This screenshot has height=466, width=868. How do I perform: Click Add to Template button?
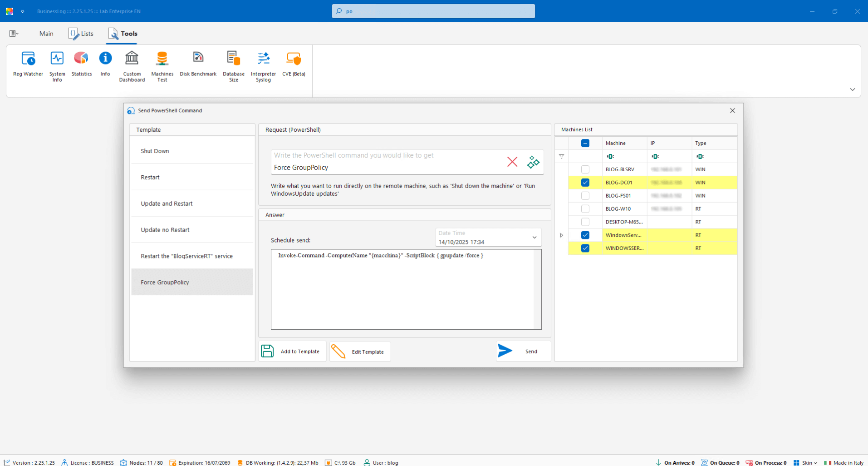click(292, 351)
